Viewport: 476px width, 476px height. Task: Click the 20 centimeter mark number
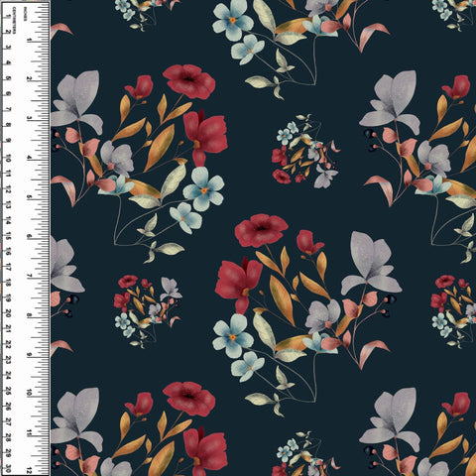pos(8,313)
